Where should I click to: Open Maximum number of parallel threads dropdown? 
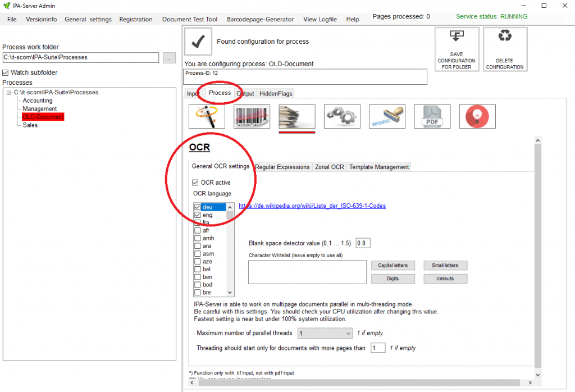coord(325,333)
